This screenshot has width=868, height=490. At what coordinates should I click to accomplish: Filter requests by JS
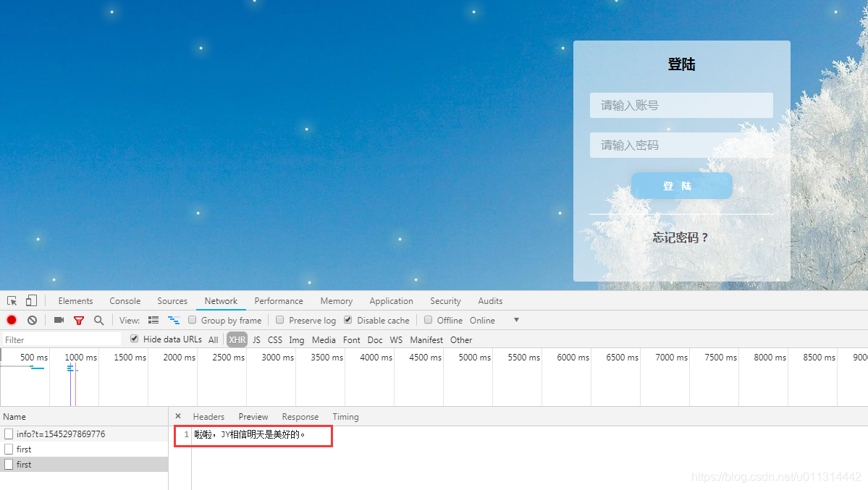tap(256, 340)
